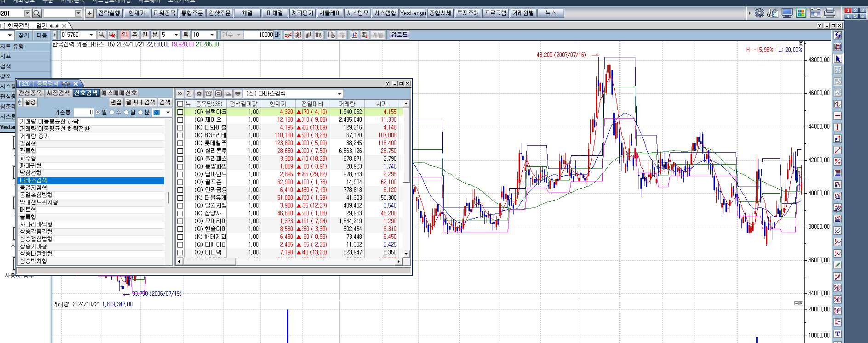Image resolution: width=868 pixels, height=343 pixels.
Task: Select the 주 (weekly) radio button
Action: (113, 112)
